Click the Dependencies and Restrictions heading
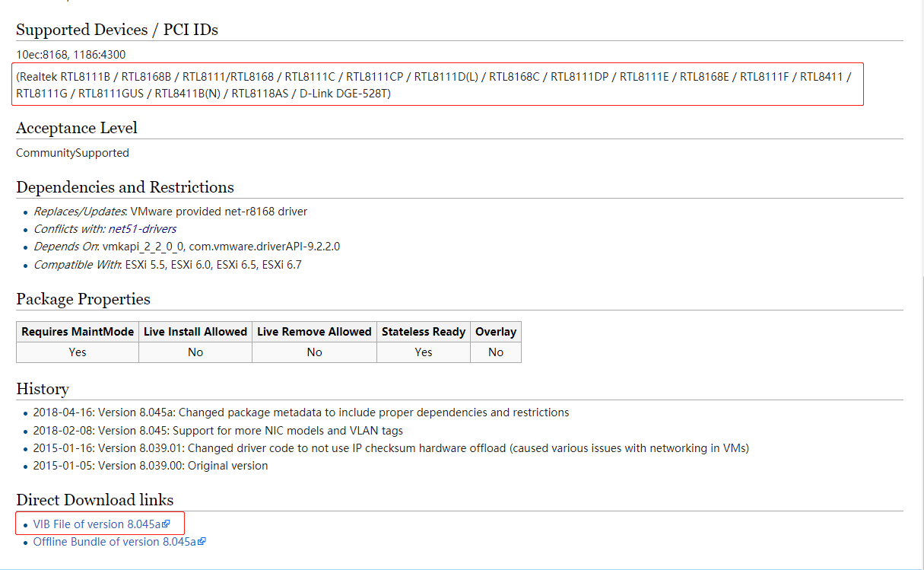 125,187
